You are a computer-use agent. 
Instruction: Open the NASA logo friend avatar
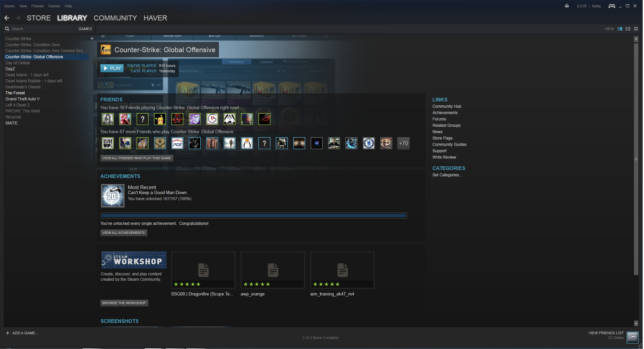coord(317,143)
